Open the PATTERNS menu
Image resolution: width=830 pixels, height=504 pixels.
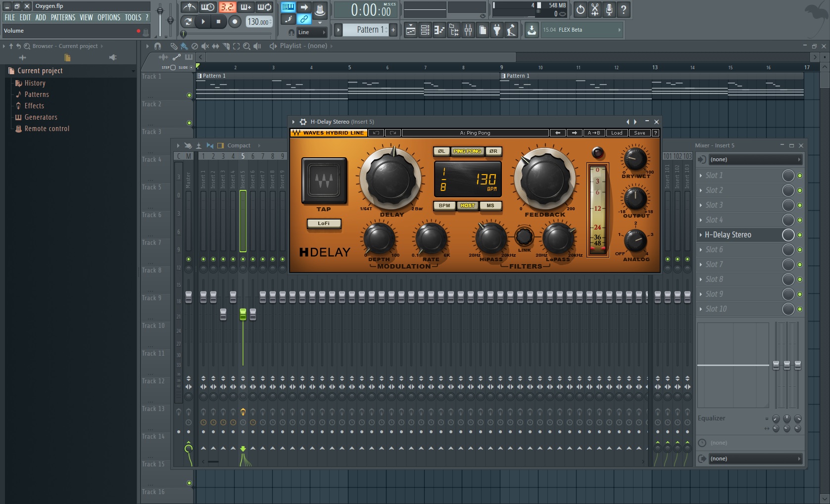click(x=63, y=17)
